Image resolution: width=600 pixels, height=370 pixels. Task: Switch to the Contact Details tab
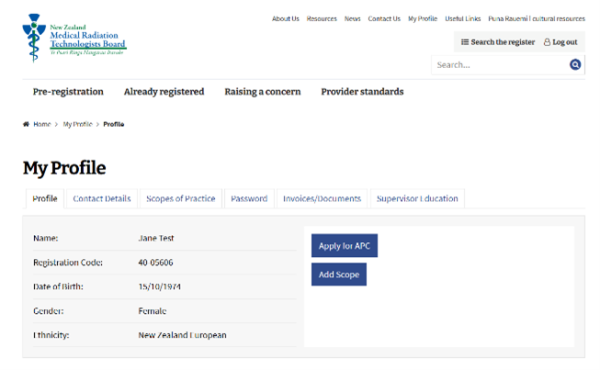point(102,199)
